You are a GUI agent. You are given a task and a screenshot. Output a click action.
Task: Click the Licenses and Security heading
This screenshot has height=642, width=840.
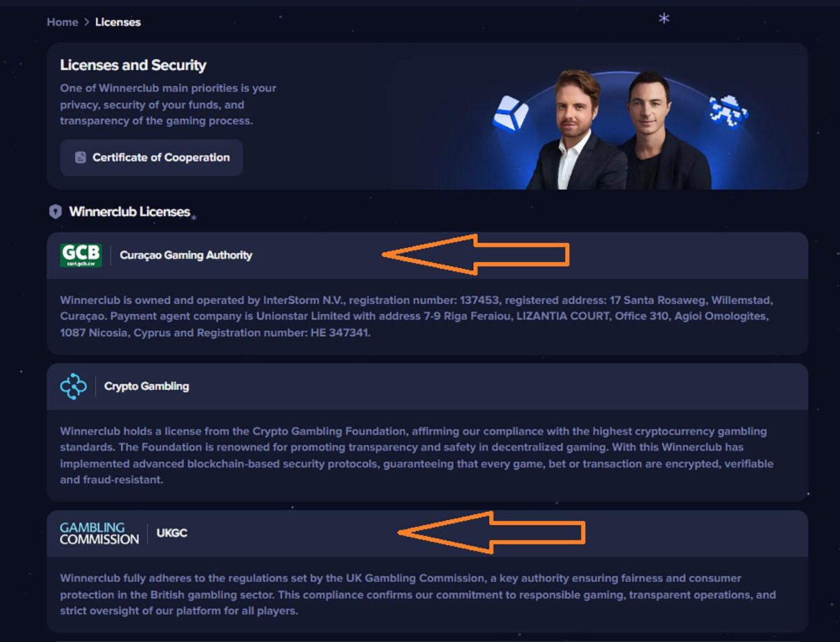click(x=133, y=66)
